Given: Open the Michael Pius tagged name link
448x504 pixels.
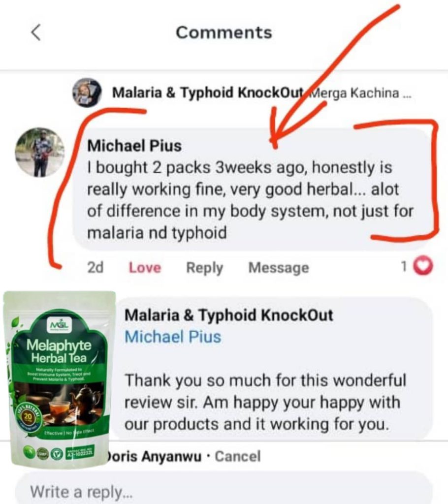Looking at the screenshot, I should (173, 337).
